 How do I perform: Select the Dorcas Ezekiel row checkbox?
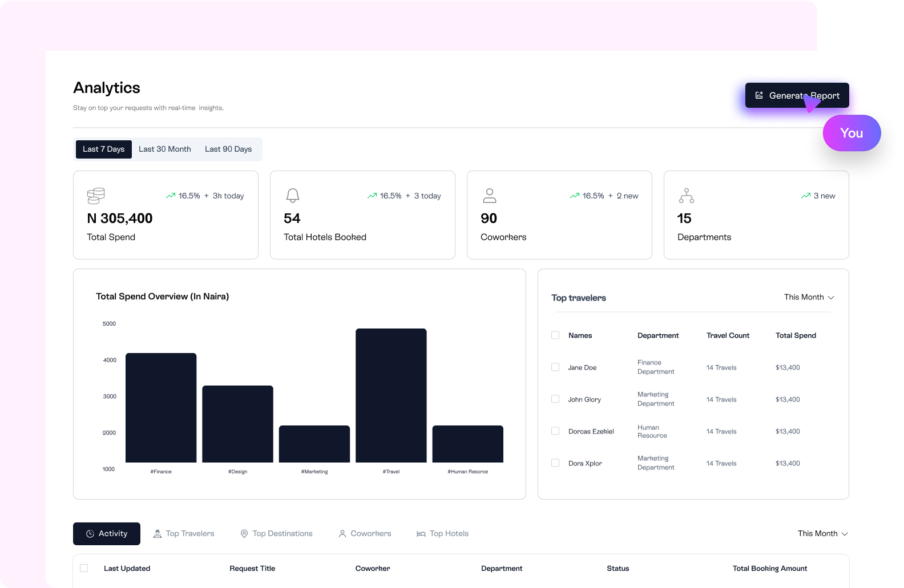coord(555,431)
